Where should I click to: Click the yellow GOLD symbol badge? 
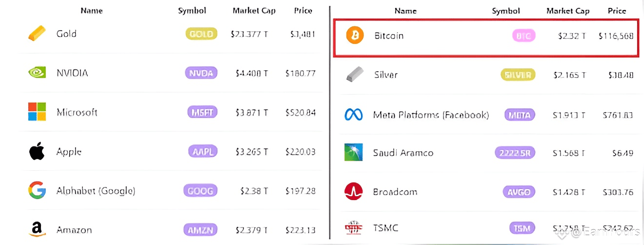[x=201, y=34]
